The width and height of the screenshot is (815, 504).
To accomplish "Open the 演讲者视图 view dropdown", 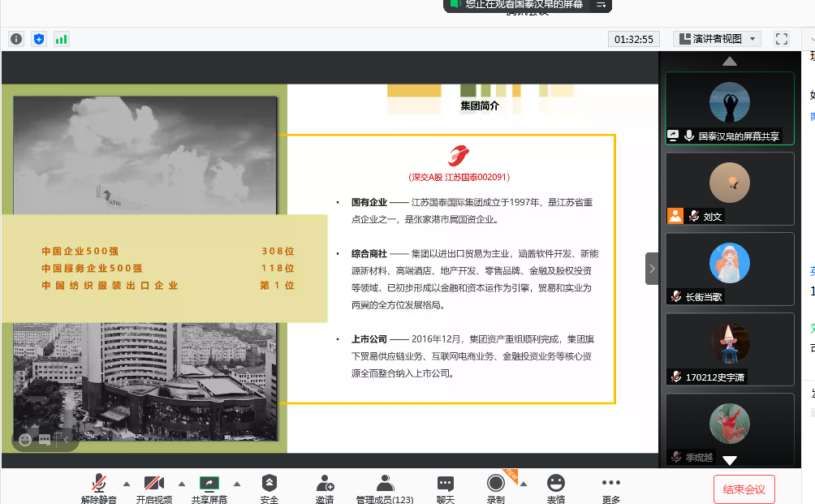I will tap(717, 39).
